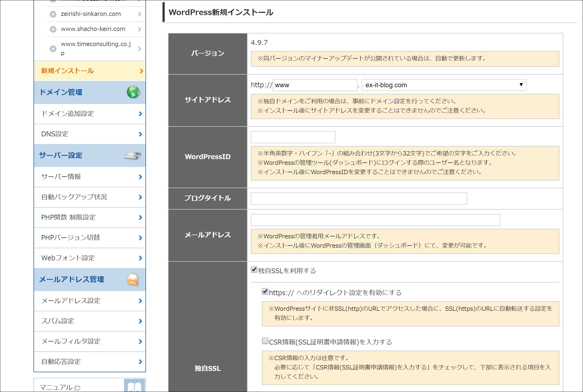
Task: Click the envelope icon in メールアドレス管理 header
Action: (133, 279)
